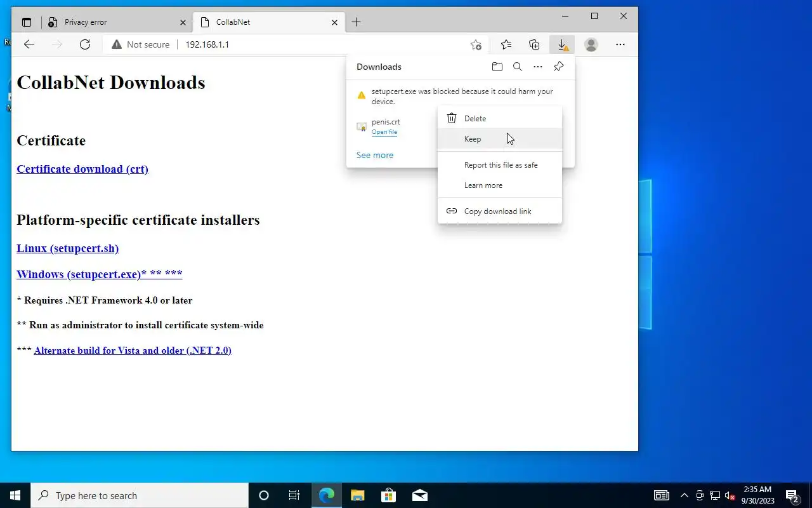
Task: Click the setupcert.exe blocked message text
Action: coord(462,96)
